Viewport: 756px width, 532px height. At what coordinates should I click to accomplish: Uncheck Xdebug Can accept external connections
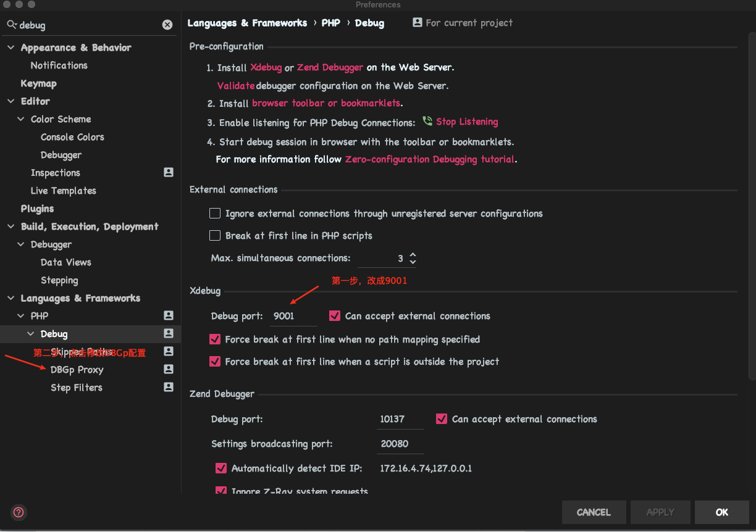point(335,316)
